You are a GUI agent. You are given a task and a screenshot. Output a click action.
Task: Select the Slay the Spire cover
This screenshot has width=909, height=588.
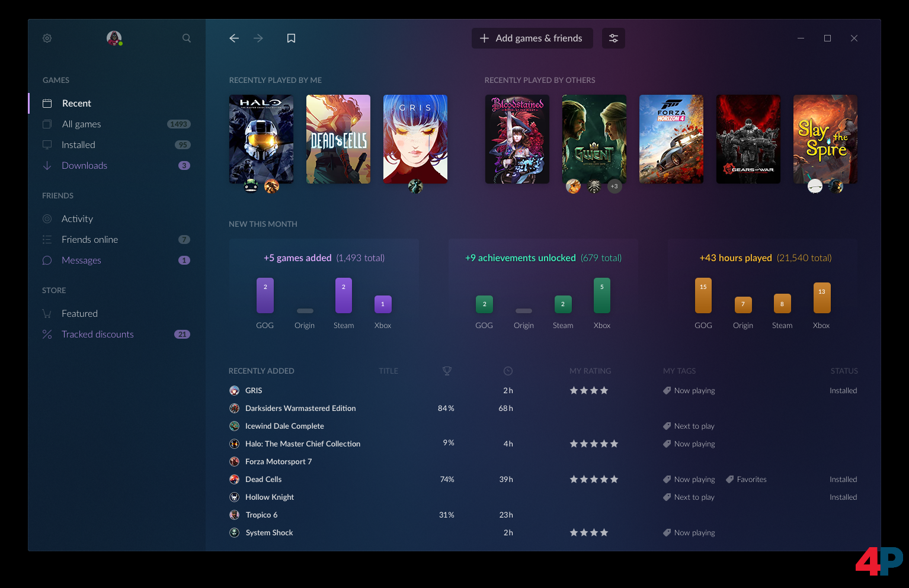click(825, 139)
